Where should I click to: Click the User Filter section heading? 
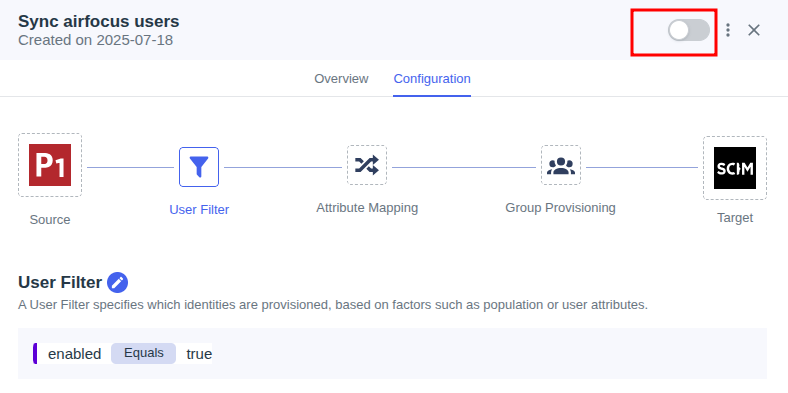(x=60, y=282)
